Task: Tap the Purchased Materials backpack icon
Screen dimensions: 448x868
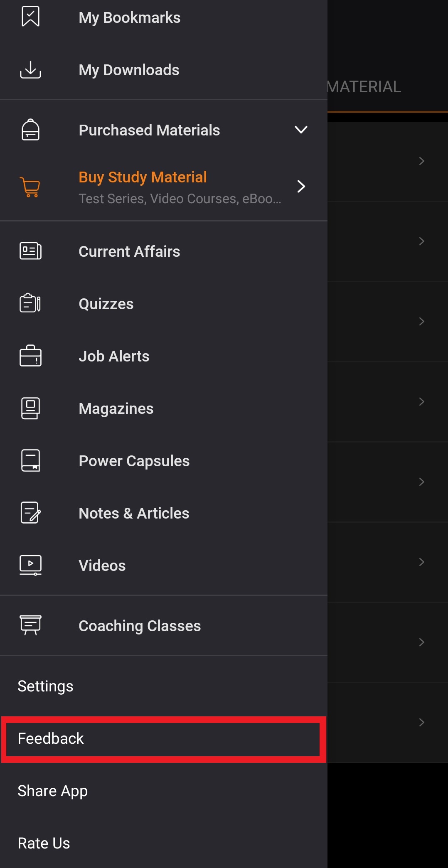Action: [30, 130]
